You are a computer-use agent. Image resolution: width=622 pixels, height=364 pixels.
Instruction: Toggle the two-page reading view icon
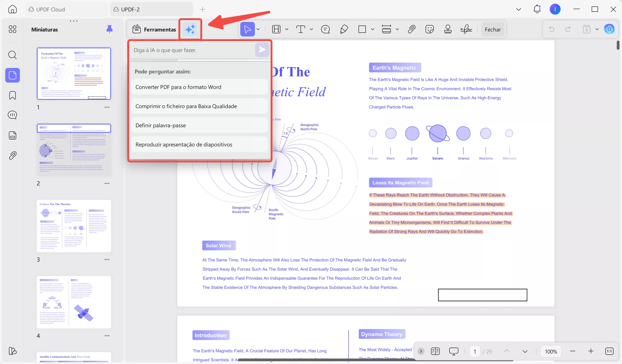[435, 351]
